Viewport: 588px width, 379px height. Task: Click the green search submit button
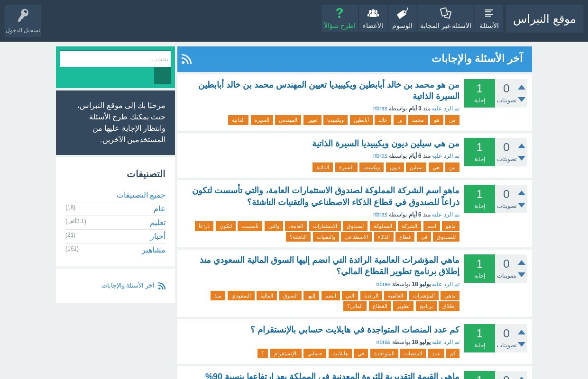163,76
